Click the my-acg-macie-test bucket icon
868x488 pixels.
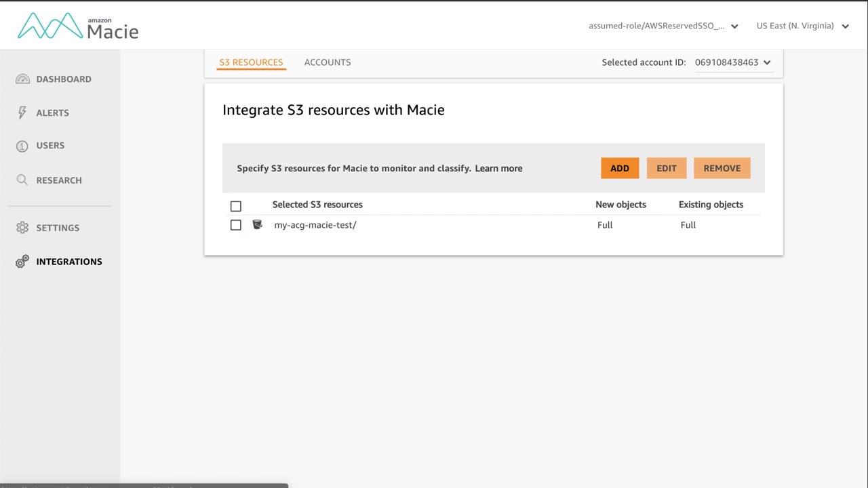[x=257, y=224]
